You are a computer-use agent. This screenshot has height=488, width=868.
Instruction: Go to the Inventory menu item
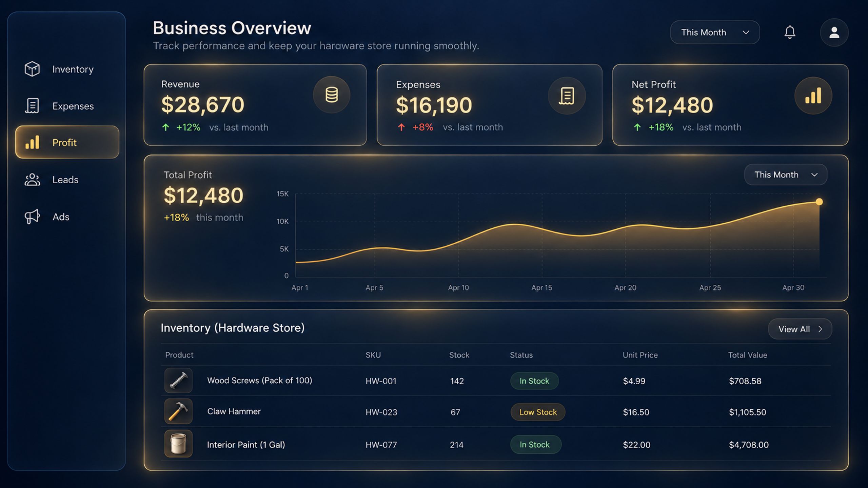click(x=67, y=69)
